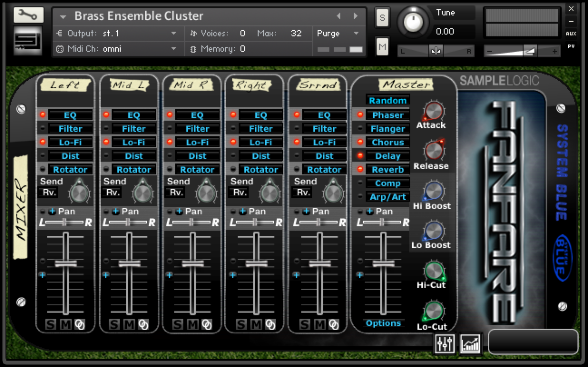588x367 pixels.
Task: Toggle the Left channel Filter LED
Action: (43, 128)
